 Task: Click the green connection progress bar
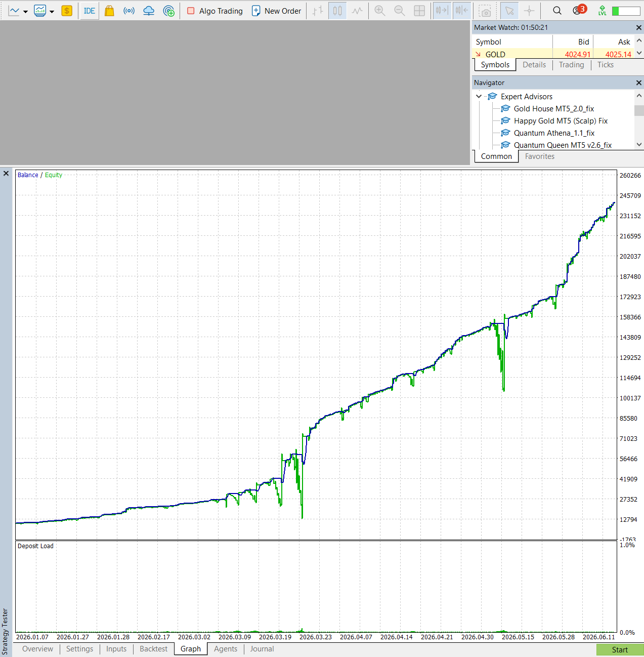(626, 11)
